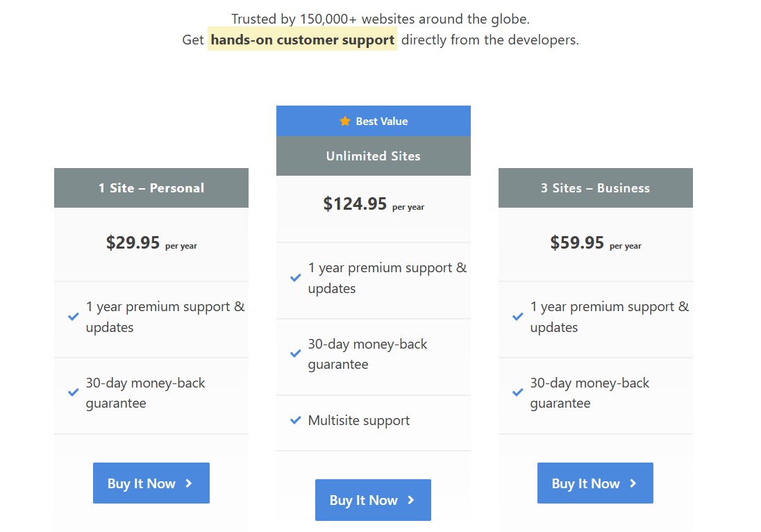Screen dimensions: 761x532
Task: Click the highlighted hands-on customer support text
Action: (x=302, y=40)
